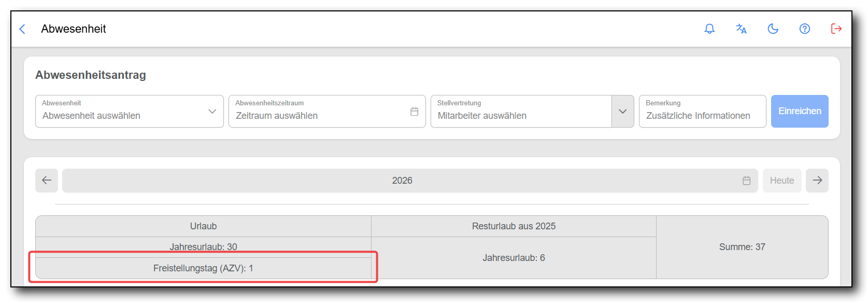This screenshot has width=868, height=303.
Task: Click the 'Jahresurlaub: 30' cell
Action: coord(203,247)
